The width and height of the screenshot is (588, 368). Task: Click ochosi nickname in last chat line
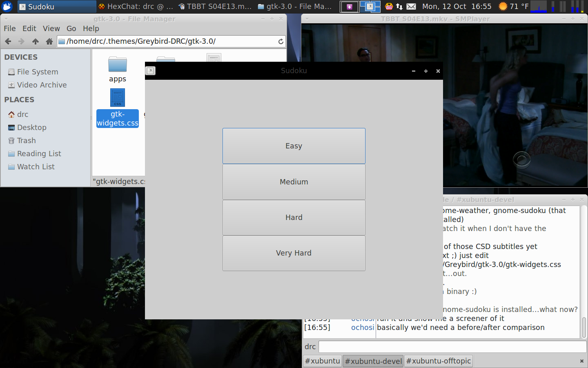point(363,328)
